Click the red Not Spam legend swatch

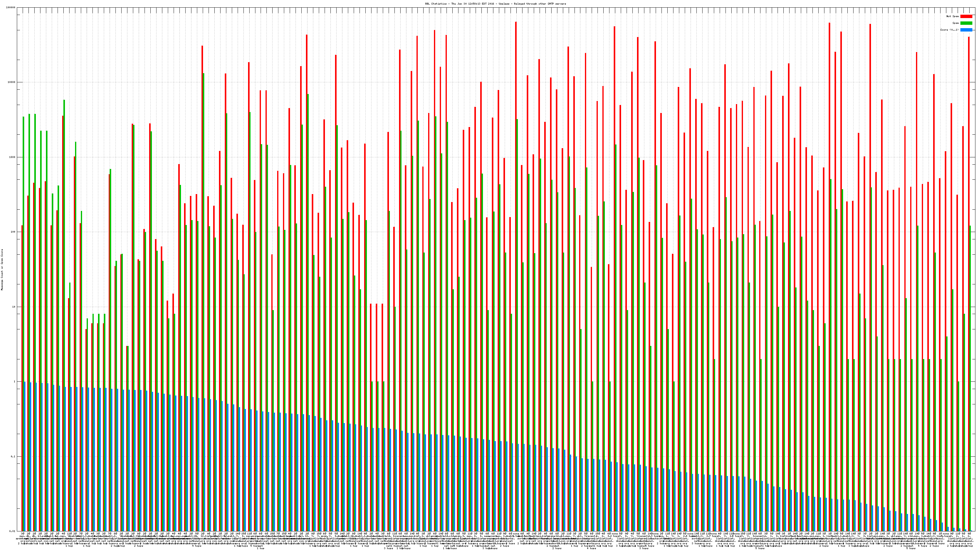point(966,16)
